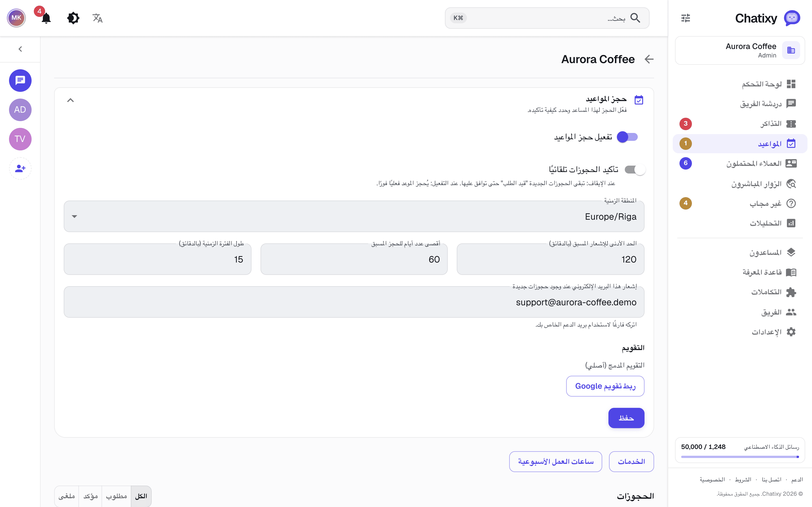
Task: Click the حفظ save button
Action: pyautogui.click(x=626, y=418)
